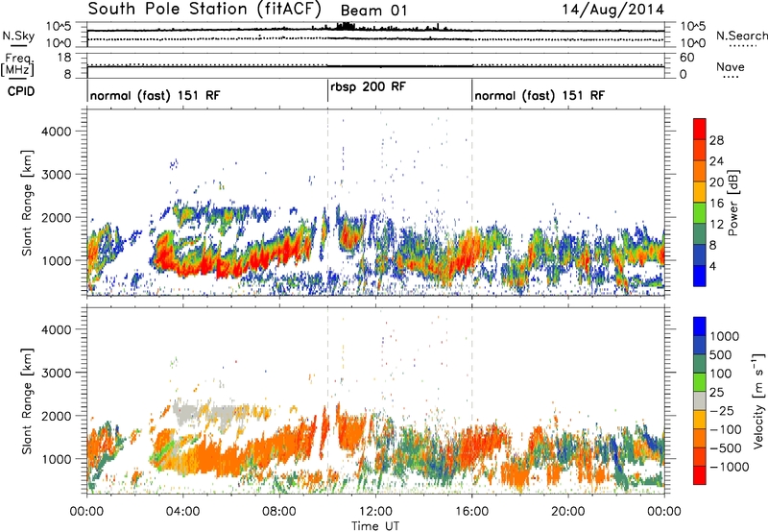Click the 'Power [dB]' colorbar title
This screenshot has width=768, height=532.
tap(732, 203)
